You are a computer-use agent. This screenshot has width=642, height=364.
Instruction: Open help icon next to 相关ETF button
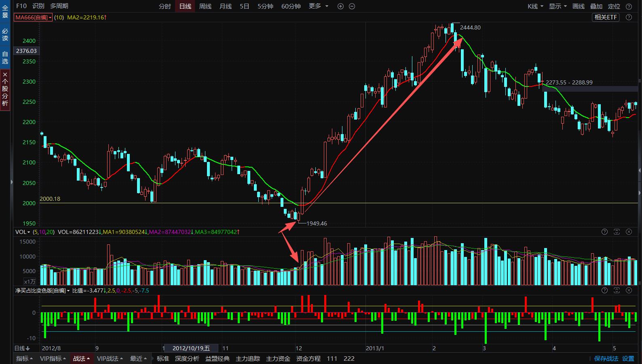point(629,17)
